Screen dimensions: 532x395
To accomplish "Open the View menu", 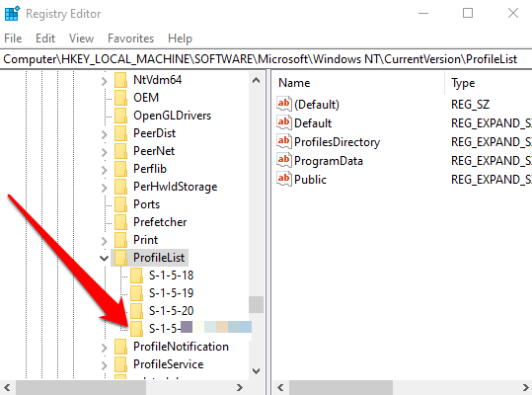I will (x=81, y=39).
